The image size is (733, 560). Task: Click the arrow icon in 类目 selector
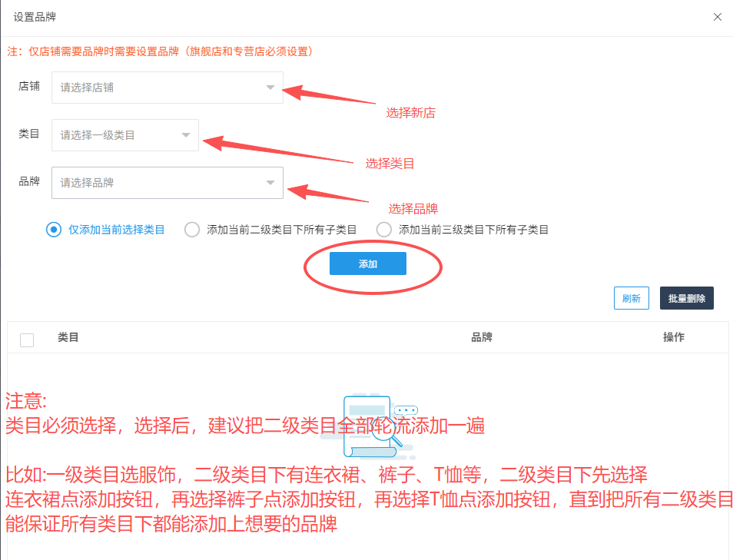[186, 135]
